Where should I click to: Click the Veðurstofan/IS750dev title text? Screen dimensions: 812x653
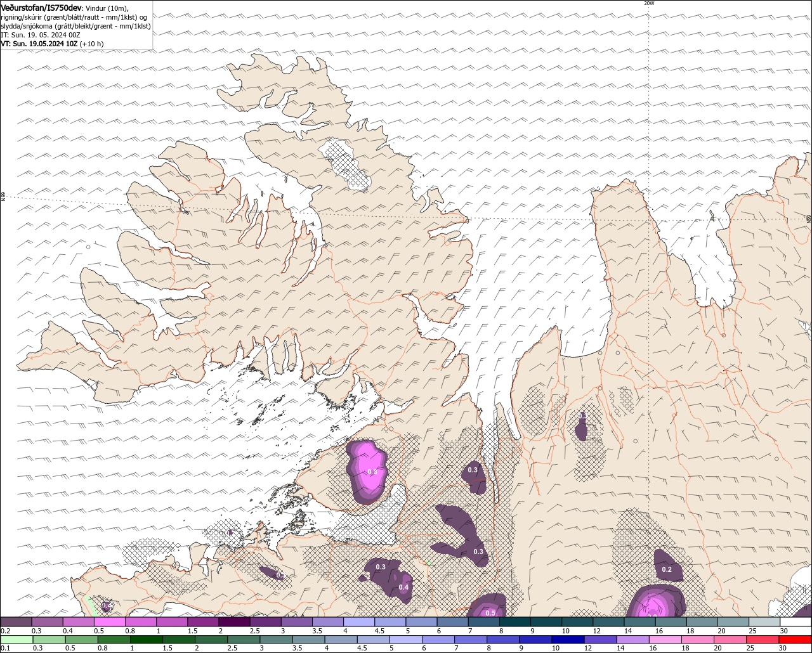point(41,7)
